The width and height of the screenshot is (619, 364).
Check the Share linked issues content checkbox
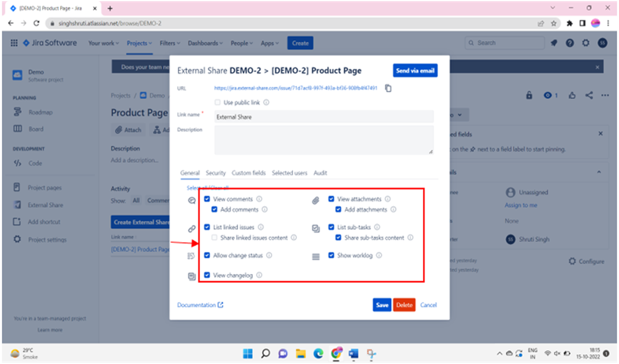point(214,238)
